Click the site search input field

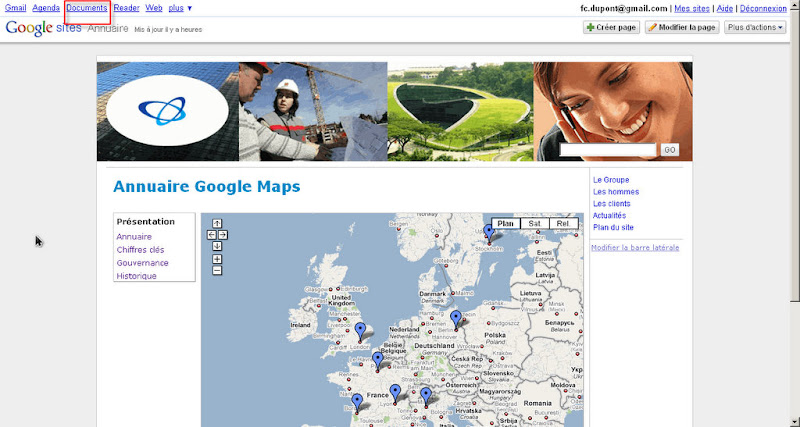(x=608, y=149)
